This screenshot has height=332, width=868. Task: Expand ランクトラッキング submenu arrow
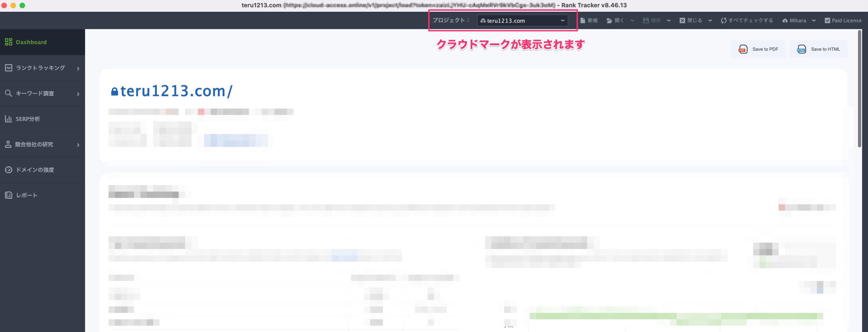pos(78,69)
